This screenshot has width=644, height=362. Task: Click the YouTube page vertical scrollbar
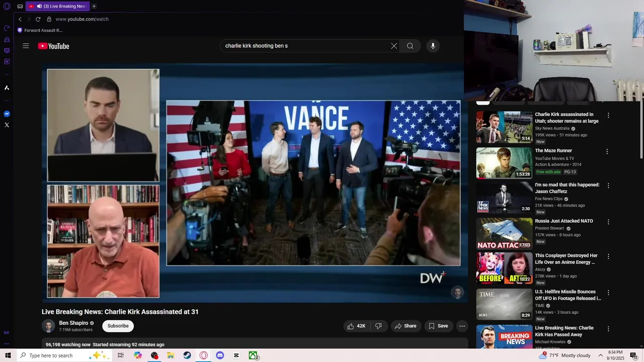pos(641,131)
